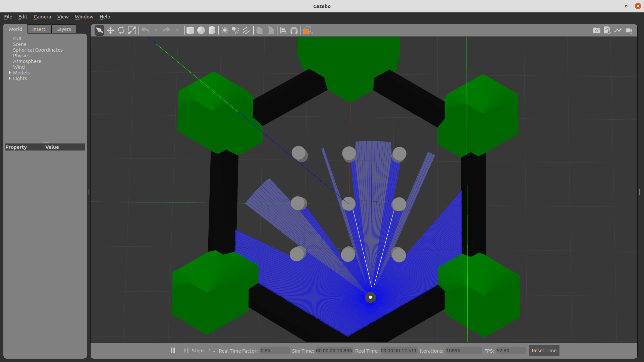Insert a sphere into the scene

pos(201,30)
